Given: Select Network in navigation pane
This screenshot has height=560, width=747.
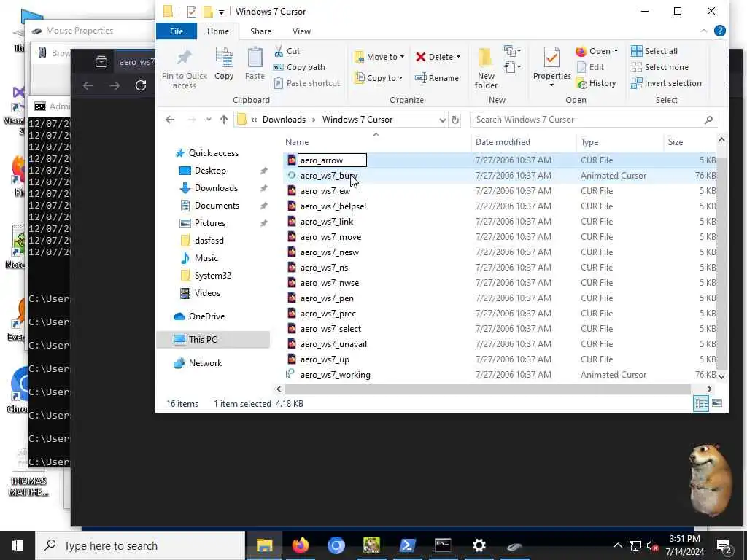Looking at the screenshot, I should (x=205, y=363).
